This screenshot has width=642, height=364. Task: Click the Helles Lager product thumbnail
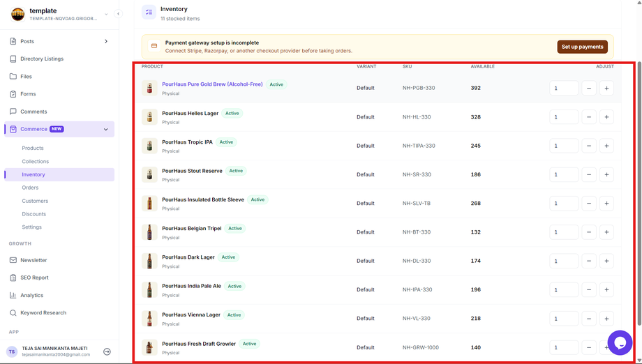coord(149,117)
